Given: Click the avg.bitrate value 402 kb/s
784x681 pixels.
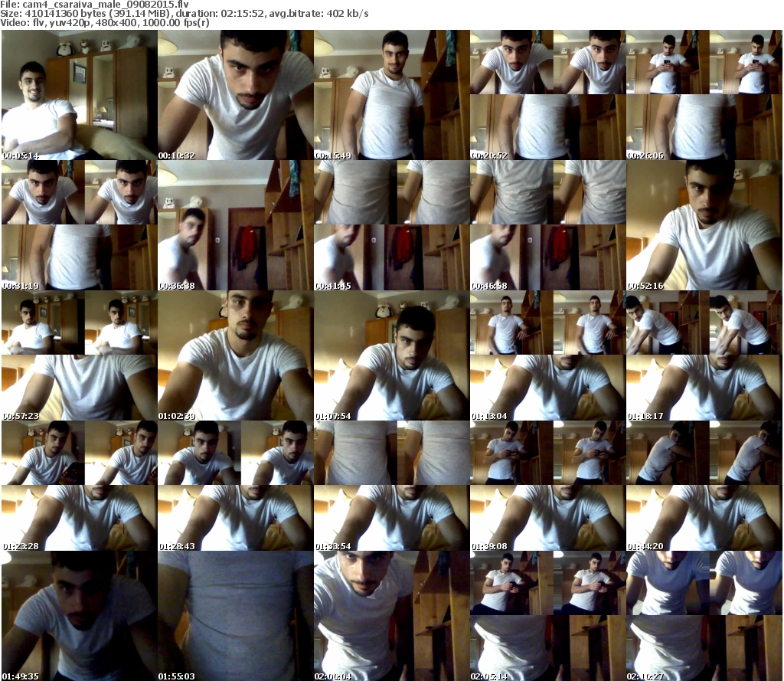Looking at the screenshot, I should [x=348, y=14].
